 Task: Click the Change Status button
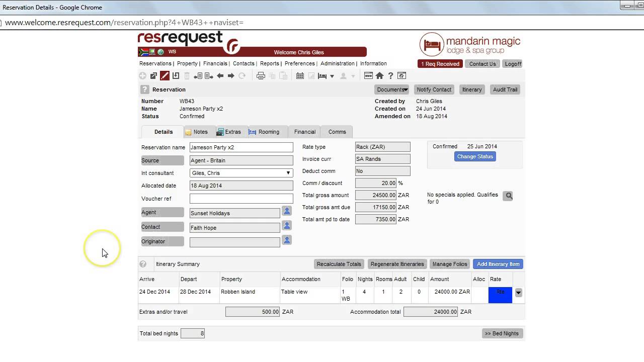475,156
